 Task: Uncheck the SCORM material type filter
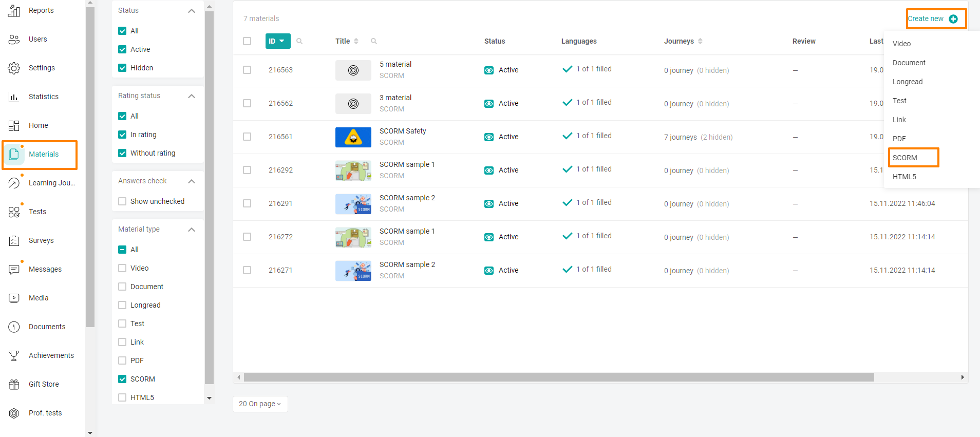pos(122,379)
